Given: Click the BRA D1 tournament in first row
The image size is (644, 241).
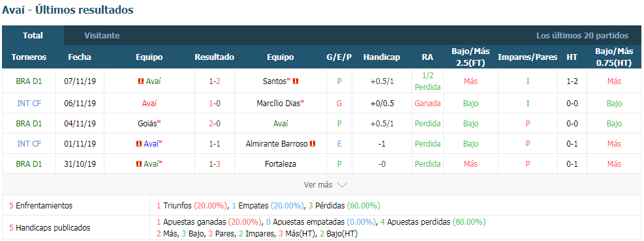Looking at the screenshot, I should (29, 81).
